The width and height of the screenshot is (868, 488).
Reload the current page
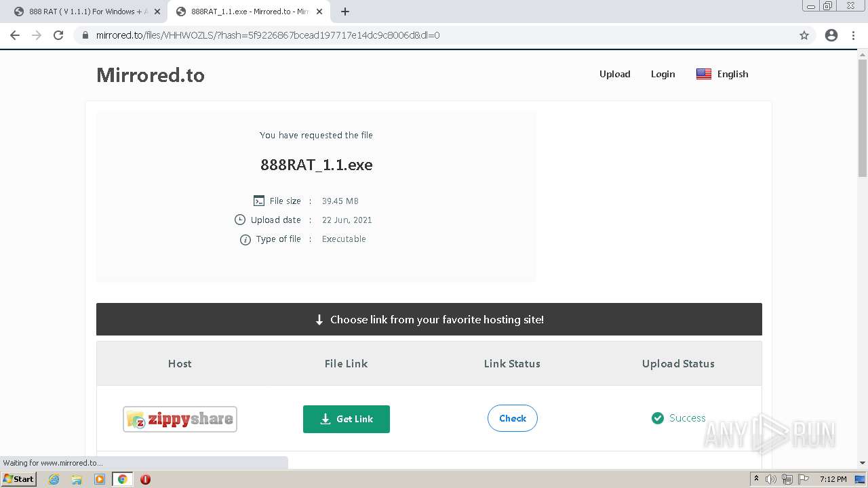click(x=58, y=35)
